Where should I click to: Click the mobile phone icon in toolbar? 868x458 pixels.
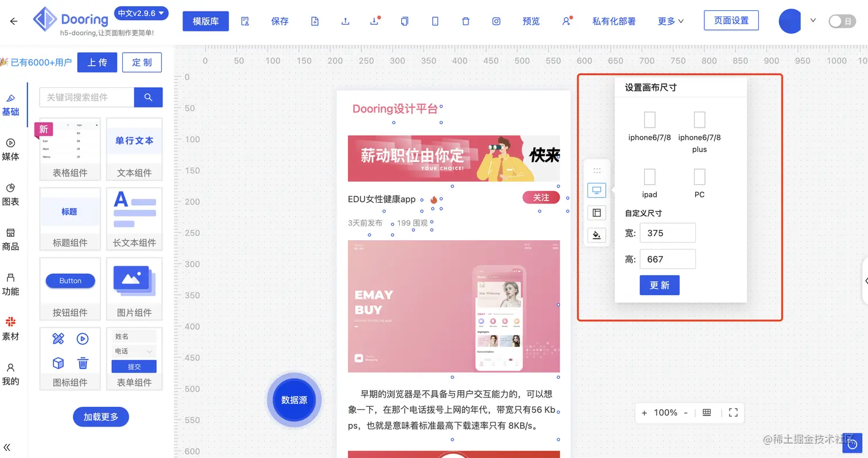(435, 21)
